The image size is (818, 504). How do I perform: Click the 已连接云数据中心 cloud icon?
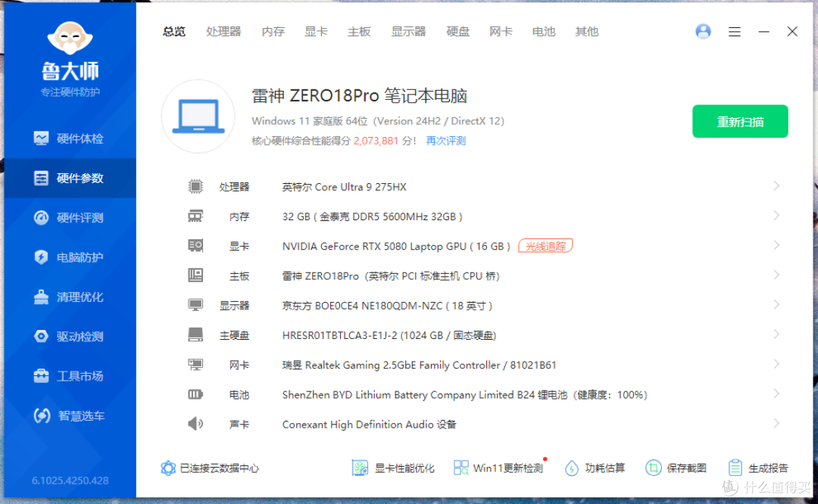(168, 468)
